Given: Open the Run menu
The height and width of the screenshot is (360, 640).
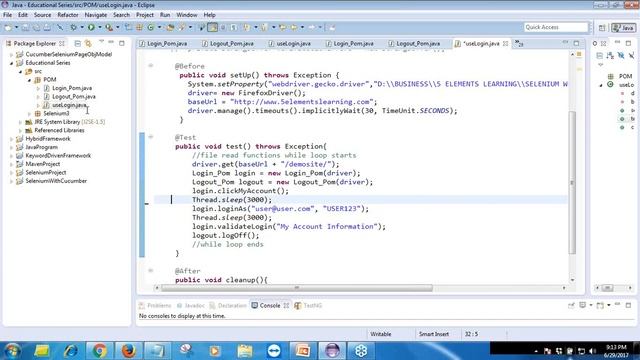Looking at the screenshot, I should click(165, 15).
